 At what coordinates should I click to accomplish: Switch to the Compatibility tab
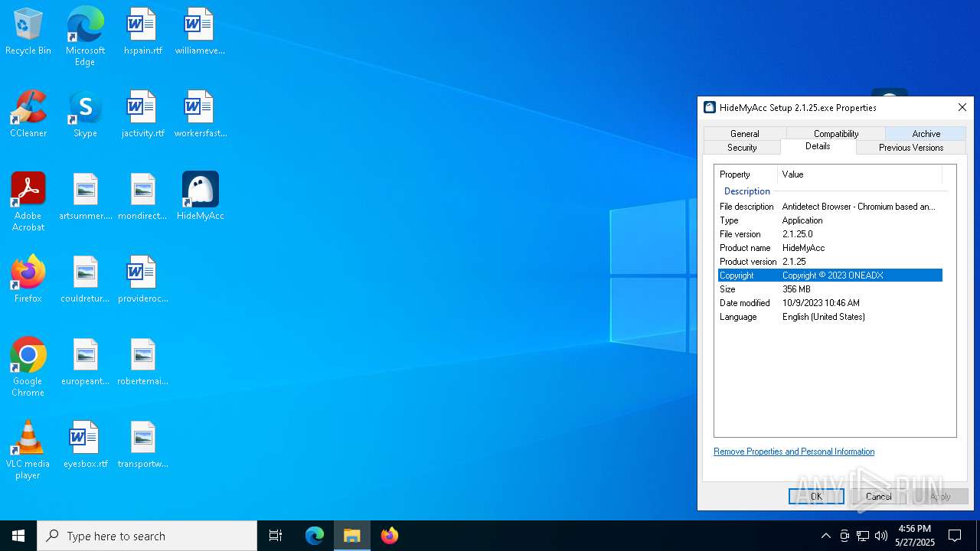836,133
